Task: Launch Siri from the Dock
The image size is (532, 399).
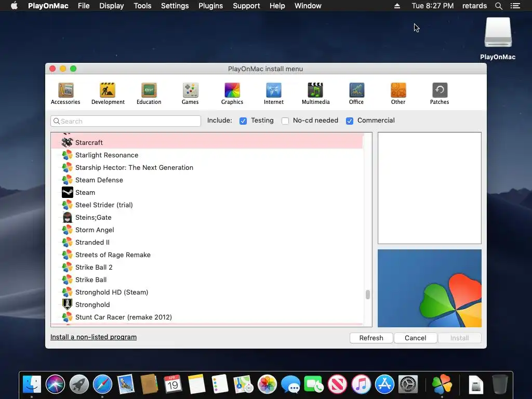Action: (x=55, y=384)
